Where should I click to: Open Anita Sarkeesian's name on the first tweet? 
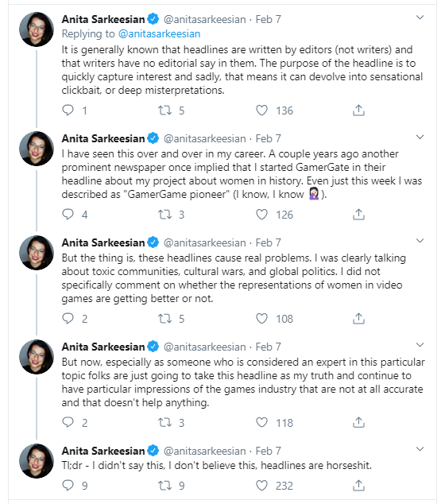[103, 19]
